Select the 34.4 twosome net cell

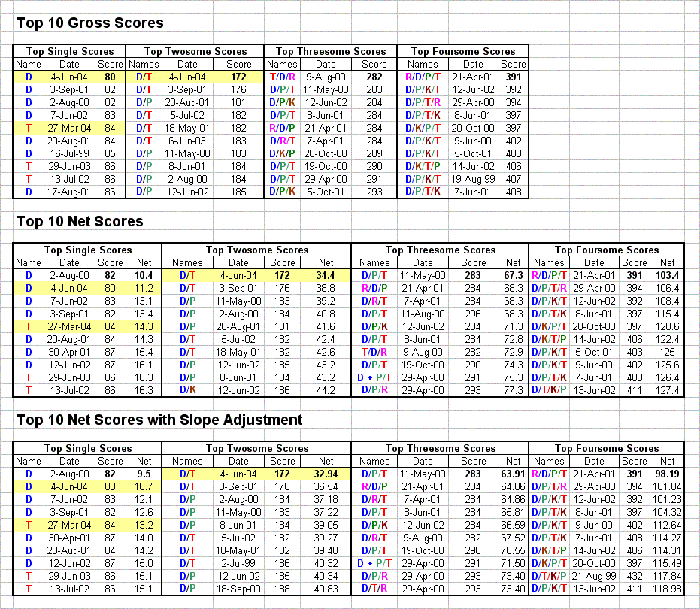pos(326,275)
